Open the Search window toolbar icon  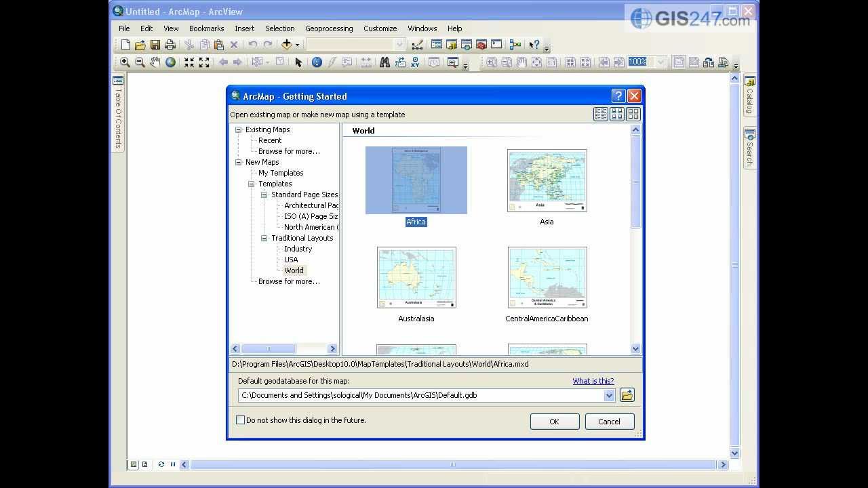(x=467, y=45)
